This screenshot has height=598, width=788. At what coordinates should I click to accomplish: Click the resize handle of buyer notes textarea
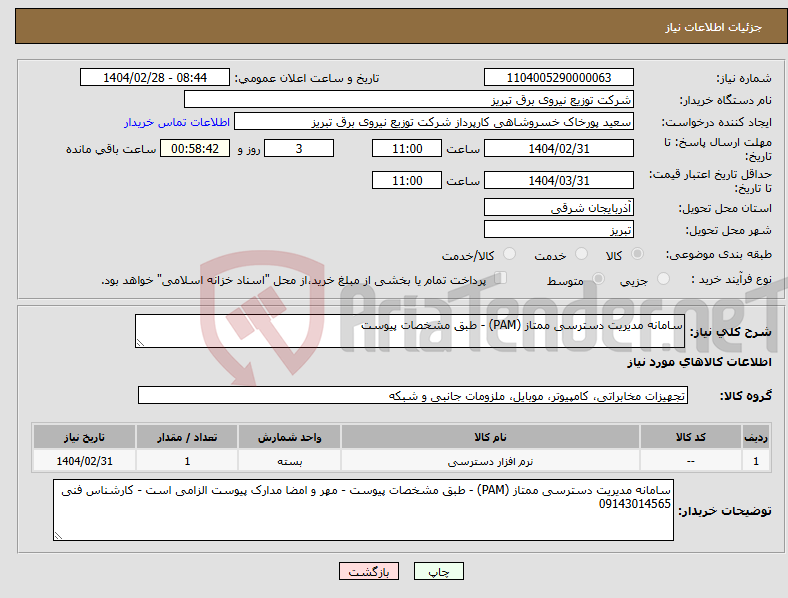tap(58, 536)
